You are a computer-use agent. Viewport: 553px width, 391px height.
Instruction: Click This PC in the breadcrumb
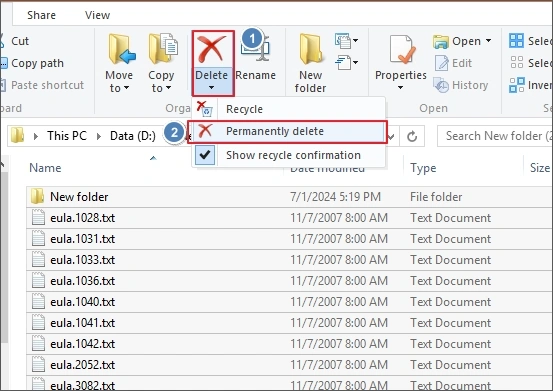point(67,136)
